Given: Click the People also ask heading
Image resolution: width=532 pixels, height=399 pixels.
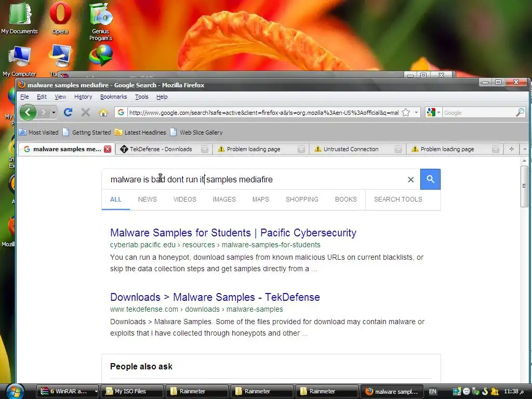Looking at the screenshot, I should tap(141, 366).
